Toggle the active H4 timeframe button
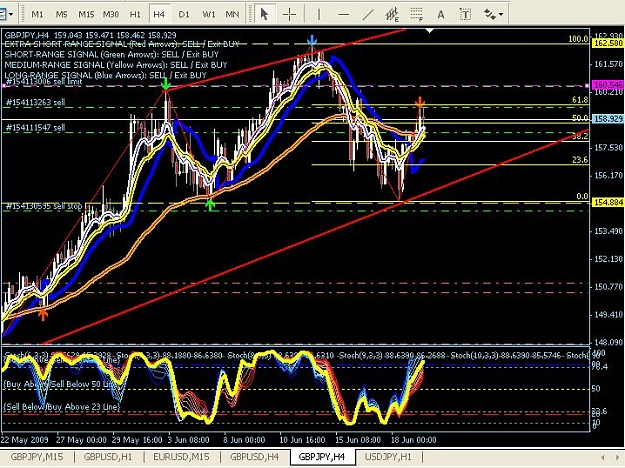625x468 pixels. click(159, 14)
